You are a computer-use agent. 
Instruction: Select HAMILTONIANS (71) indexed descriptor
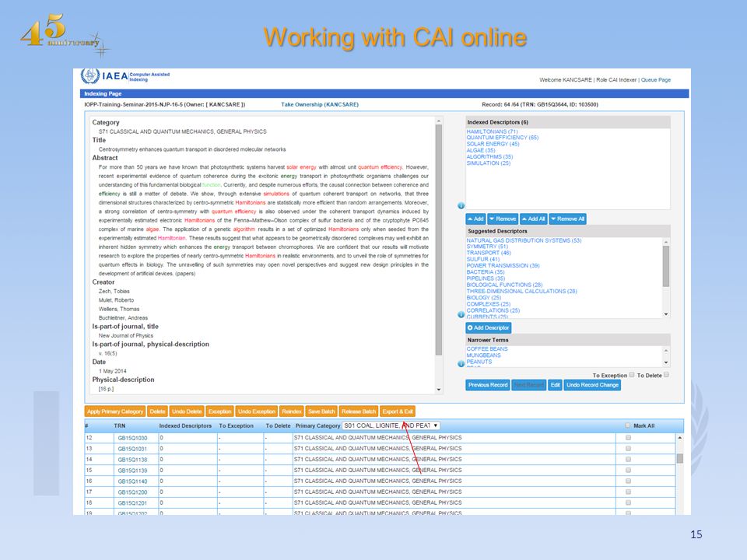(492, 131)
